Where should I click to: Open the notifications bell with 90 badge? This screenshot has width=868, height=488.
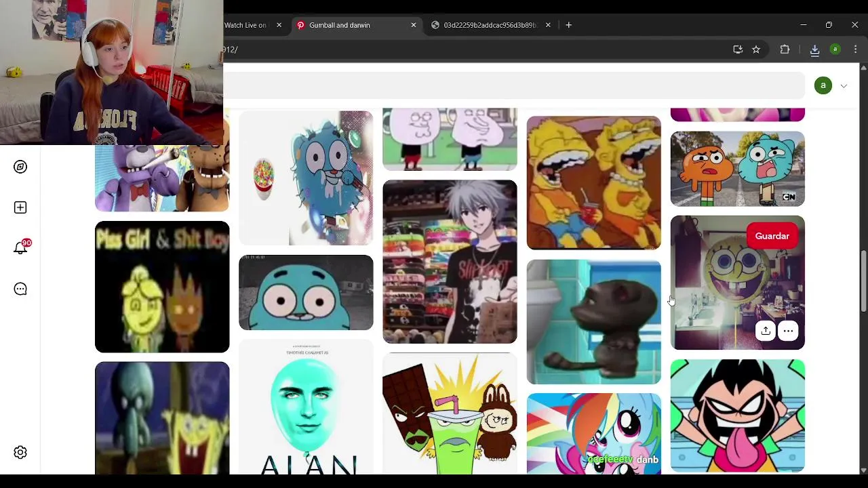[21, 247]
